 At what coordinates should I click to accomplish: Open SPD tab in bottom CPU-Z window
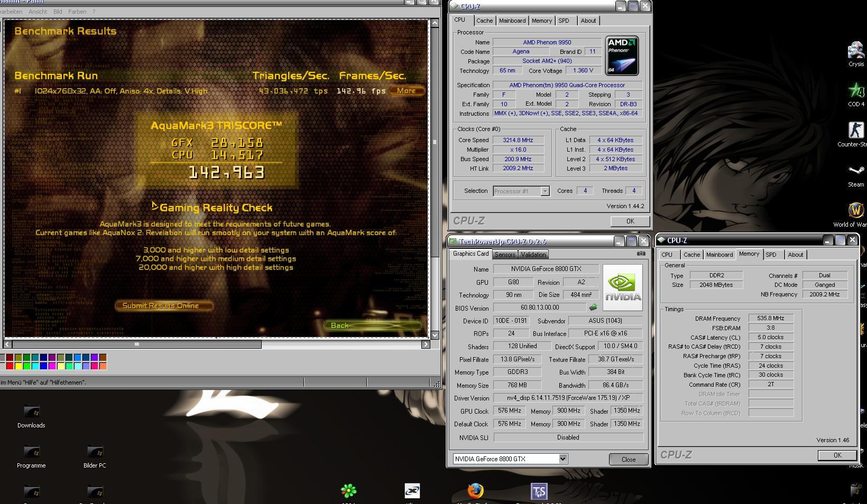click(771, 255)
